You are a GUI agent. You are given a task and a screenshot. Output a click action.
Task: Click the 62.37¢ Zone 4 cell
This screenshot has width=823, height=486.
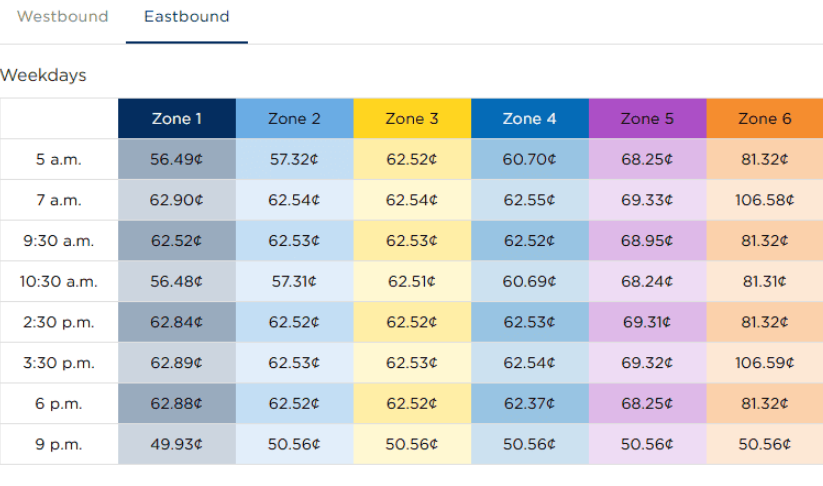(530, 404)
